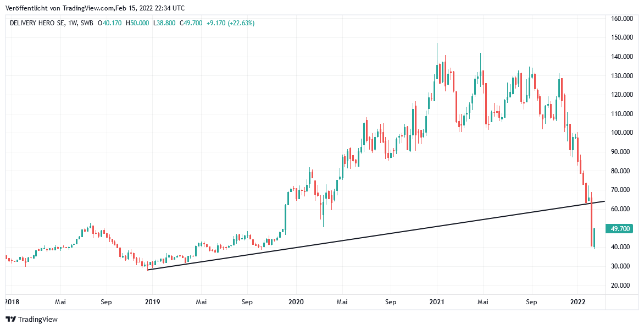Click the TradingView logo at the bottom
The image size is (644, 329).
32,319
